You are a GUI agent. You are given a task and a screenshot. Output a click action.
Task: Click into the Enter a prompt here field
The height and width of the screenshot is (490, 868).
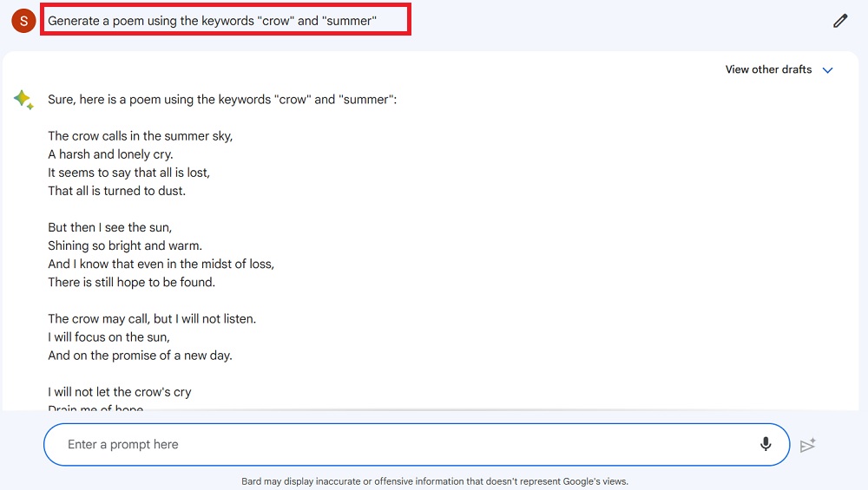click(417, 445)
